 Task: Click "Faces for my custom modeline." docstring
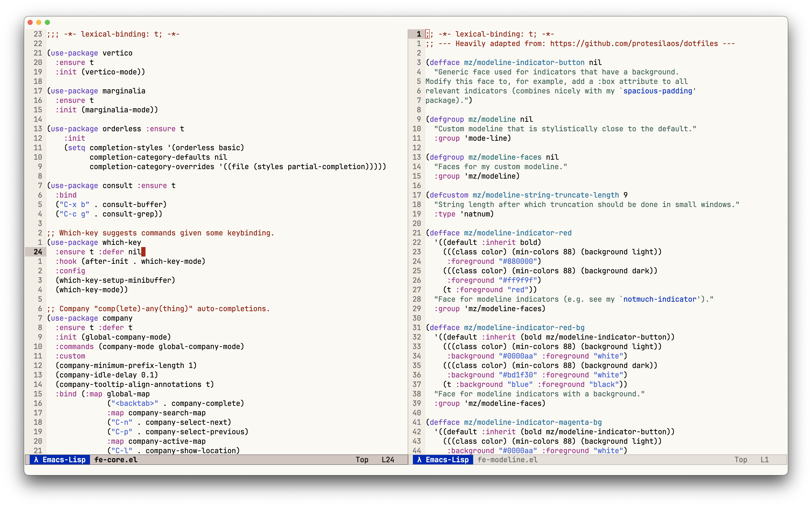(501, 167)
